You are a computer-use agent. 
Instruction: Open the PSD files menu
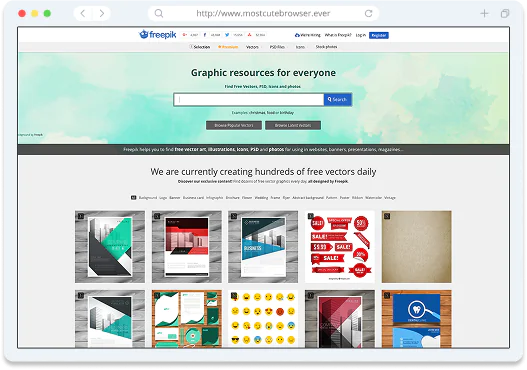click(x=278, y=47)
